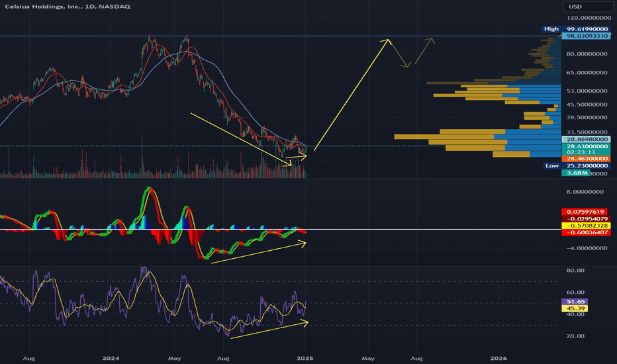Select the -0.02954079 histogram value tag
Screen dimensions: 617x364
587,219
